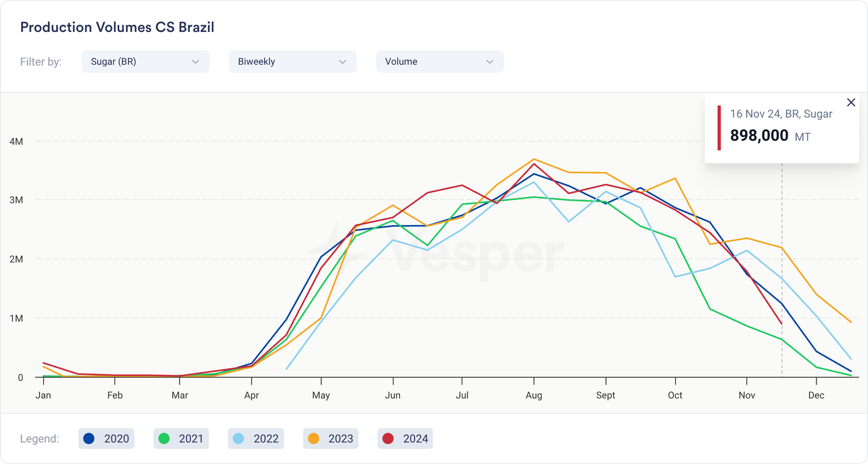Image resolution: width=868 pixels, height=464 pixels.
Task: Hide the 2023 series via legend
Action: (x=330, y=438)
